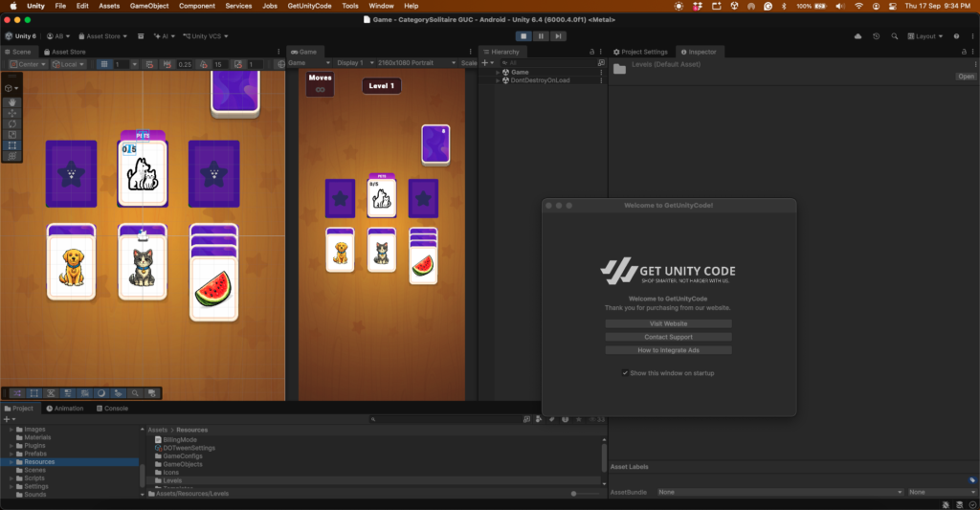Open the Layout dropdown

tap(925, 36)
